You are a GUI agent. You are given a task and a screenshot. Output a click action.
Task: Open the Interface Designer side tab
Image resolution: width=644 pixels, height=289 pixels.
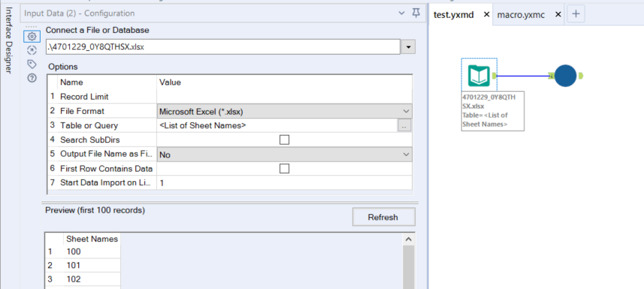click(9, 41)
